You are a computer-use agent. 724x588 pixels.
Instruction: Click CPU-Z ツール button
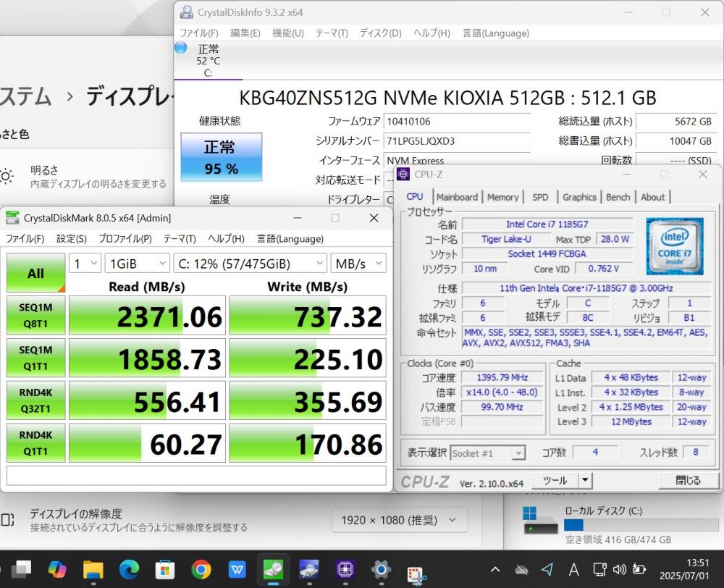pyautogui.click(x=555, y=480)
